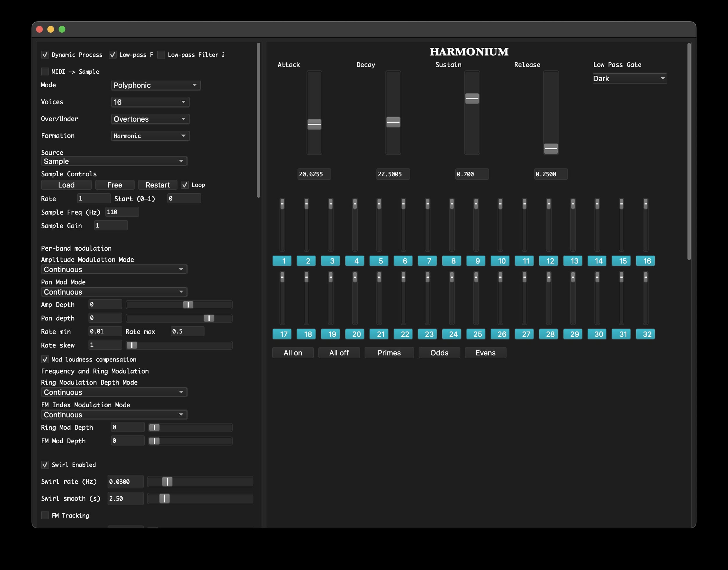Image resolution: width=728 pixels, height=570 pixels.
Task: Toggle harmonic band 12 button
Action: pos(548,261)
